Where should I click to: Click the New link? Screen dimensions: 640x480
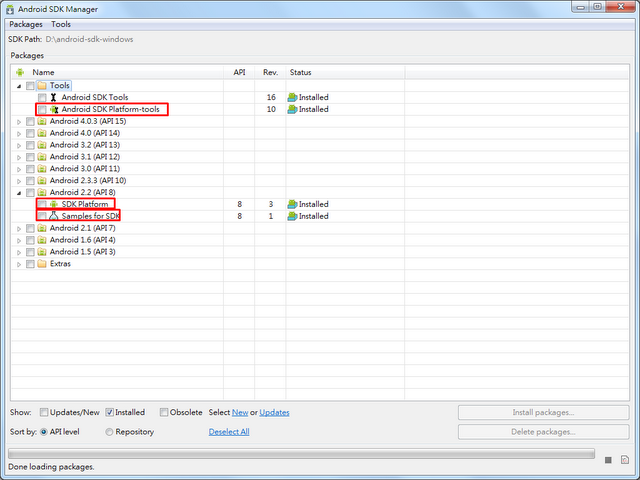pyautogui.click(x=240, y=412)
